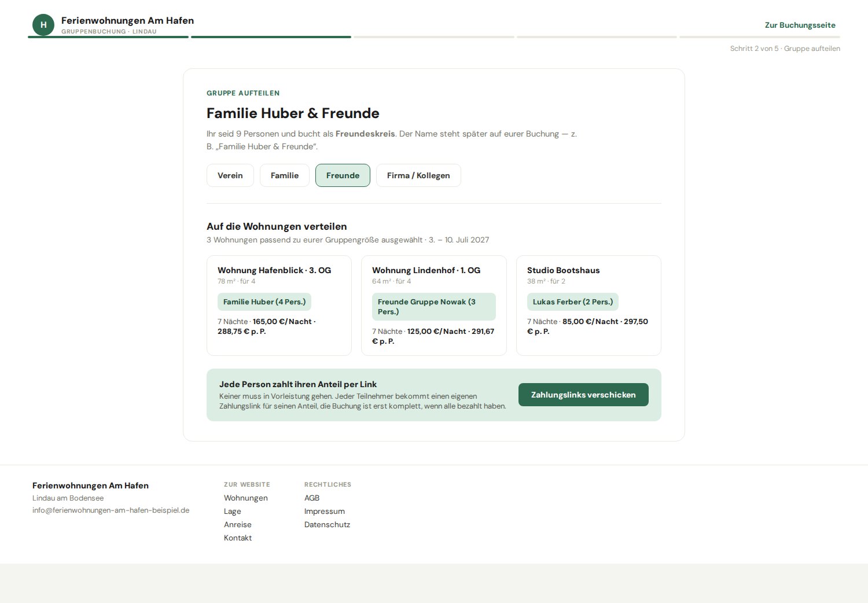This screenshot has width=868, height=603.
Task: Open the AGB footer link
Action: [312, 498]
